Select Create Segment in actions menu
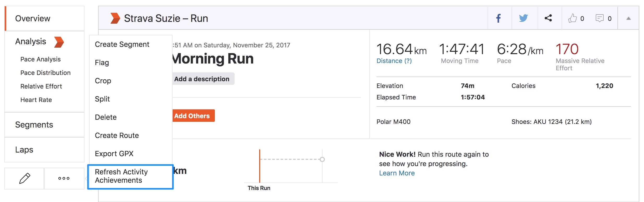Viewport: 644px width, 202px height. [x=122, y=44]
